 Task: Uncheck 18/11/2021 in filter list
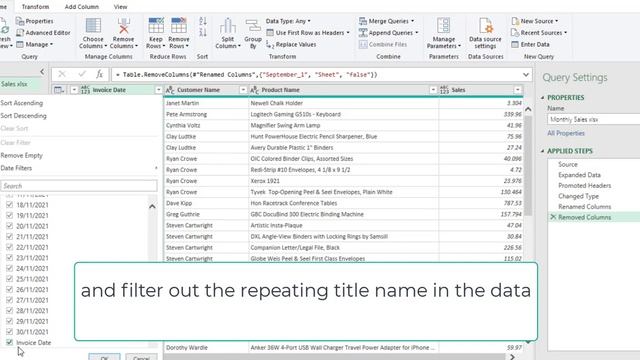click(x=9, y=204)
